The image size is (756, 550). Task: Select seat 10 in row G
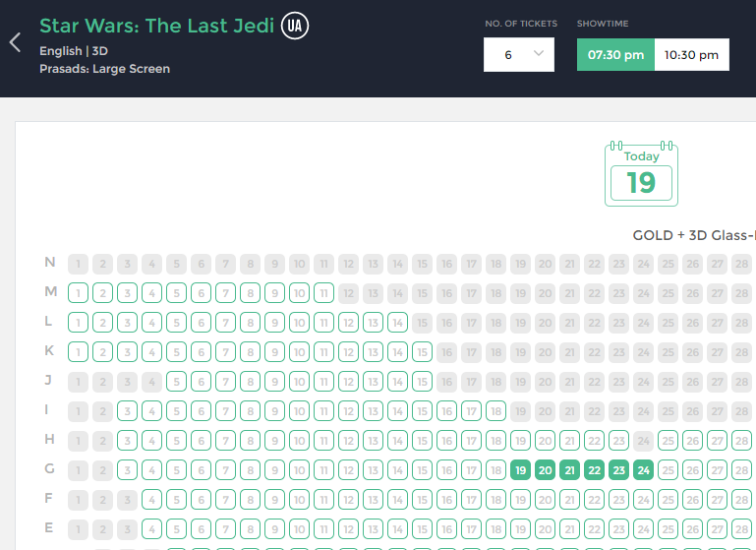[300, 470]
